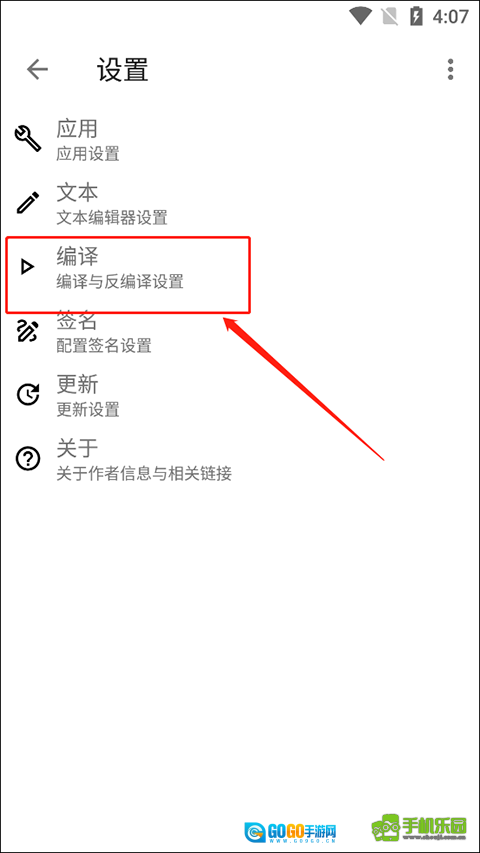Open the three-dot overflow menu
Viewport: 480px width, 853px height.
coord(450,70)
